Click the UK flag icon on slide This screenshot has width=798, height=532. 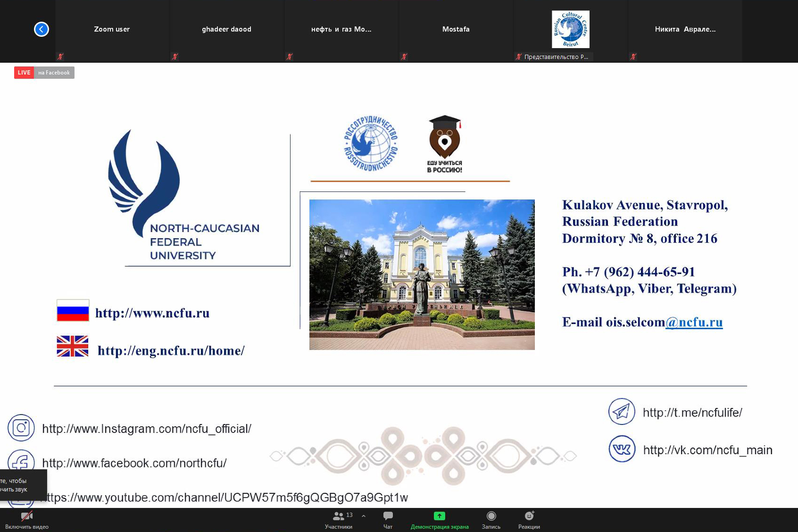pyautogui.click(x=73, y=346)
